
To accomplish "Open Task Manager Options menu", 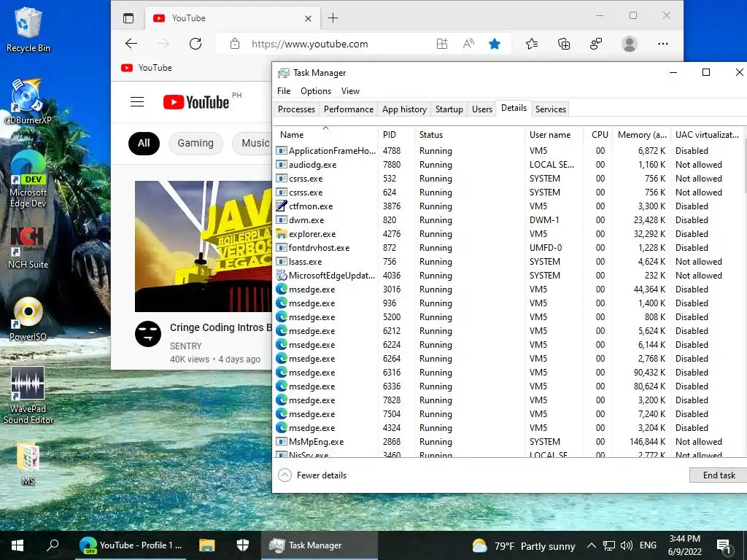I will click(315, 91).
